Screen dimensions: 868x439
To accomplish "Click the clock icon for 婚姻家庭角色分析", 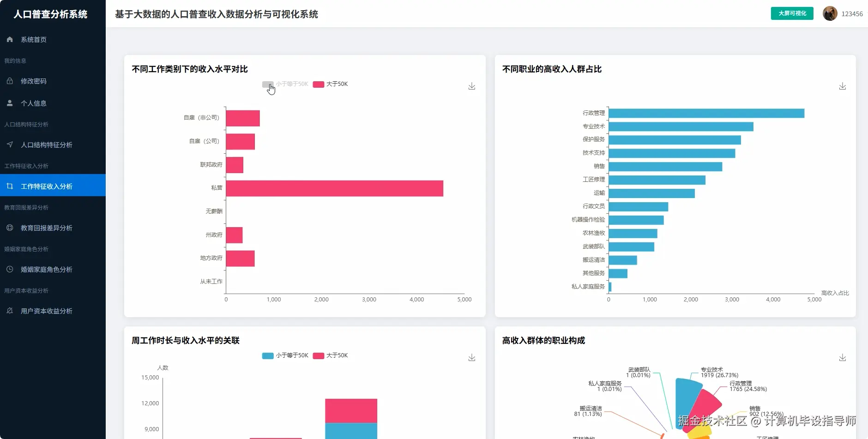I will tap(10, 269).
